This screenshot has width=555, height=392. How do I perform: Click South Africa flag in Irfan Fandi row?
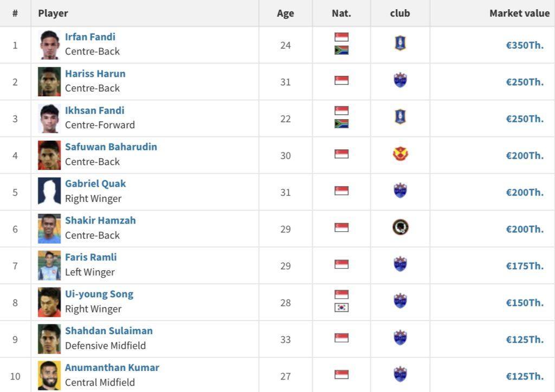341,50
